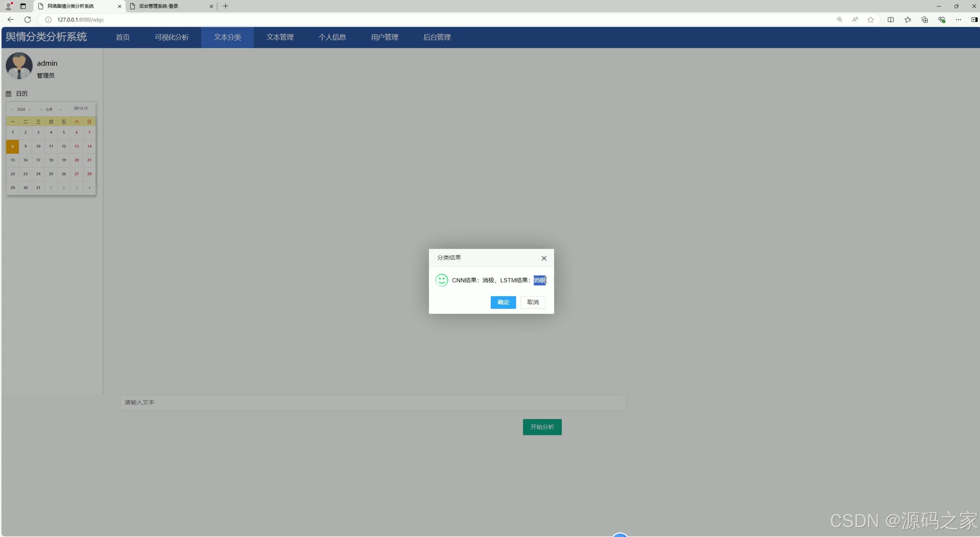The width and height of the screenshot is (980, 537).
Task: Click the admin avatar picture
Action: pyautogui.click(x=19, y=66)
